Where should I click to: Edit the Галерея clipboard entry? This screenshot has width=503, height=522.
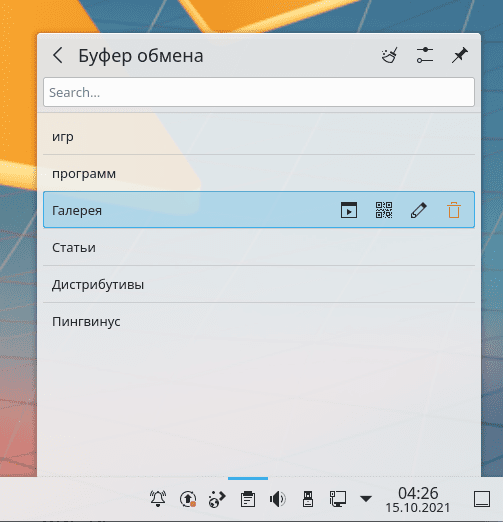tap(419, 210)
